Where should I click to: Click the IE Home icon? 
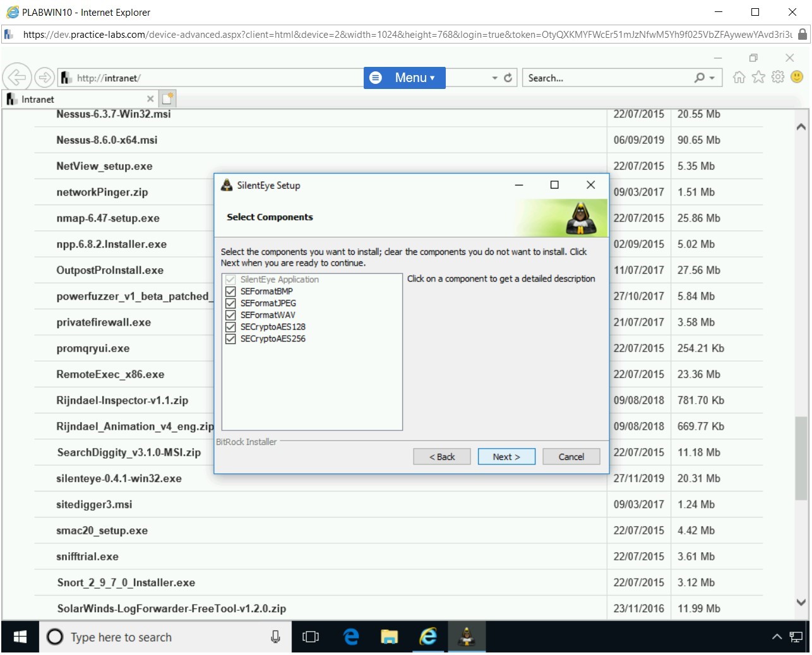[x=739, y=77]
